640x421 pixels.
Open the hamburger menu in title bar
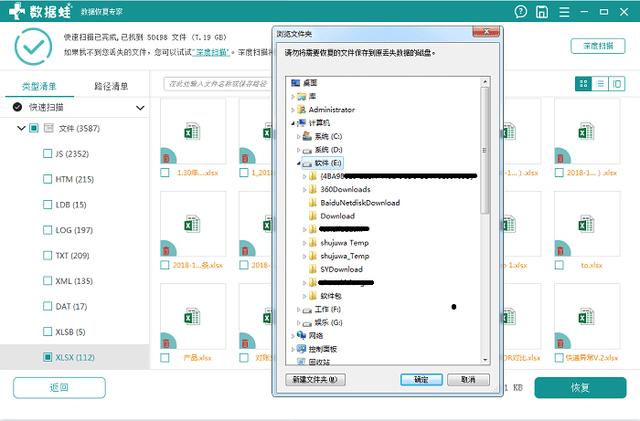[564, 11]
